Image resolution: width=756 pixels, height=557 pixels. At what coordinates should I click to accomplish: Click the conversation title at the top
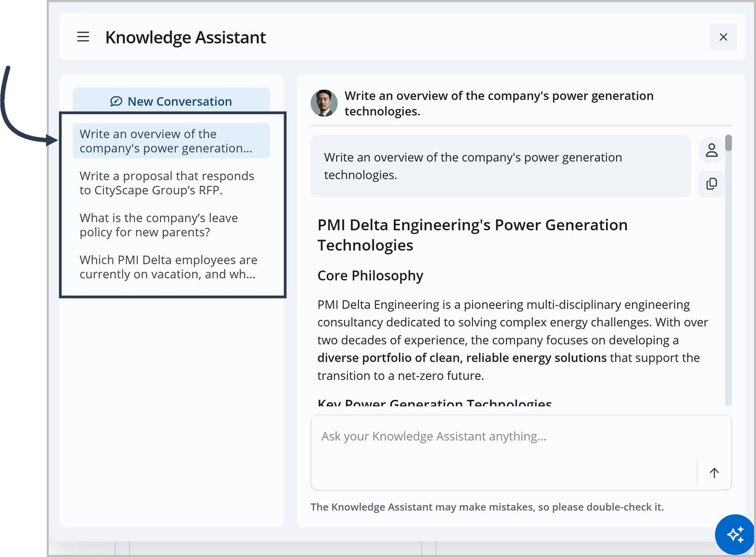(499, 103)
